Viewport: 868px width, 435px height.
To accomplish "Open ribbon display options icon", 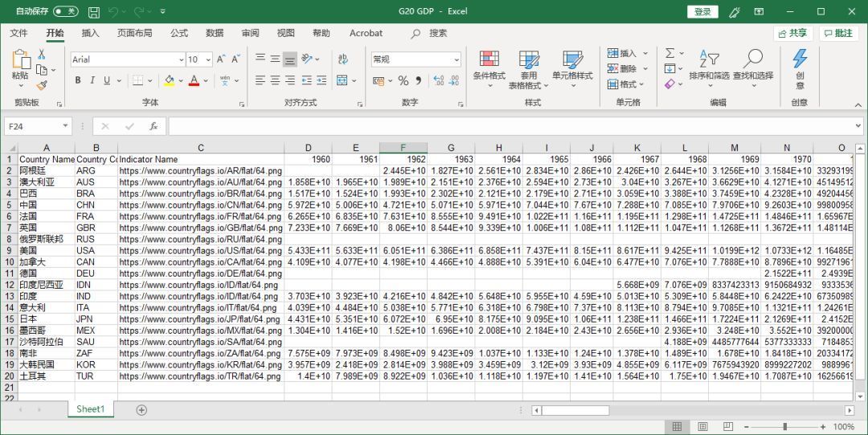I will click(759, 11).
